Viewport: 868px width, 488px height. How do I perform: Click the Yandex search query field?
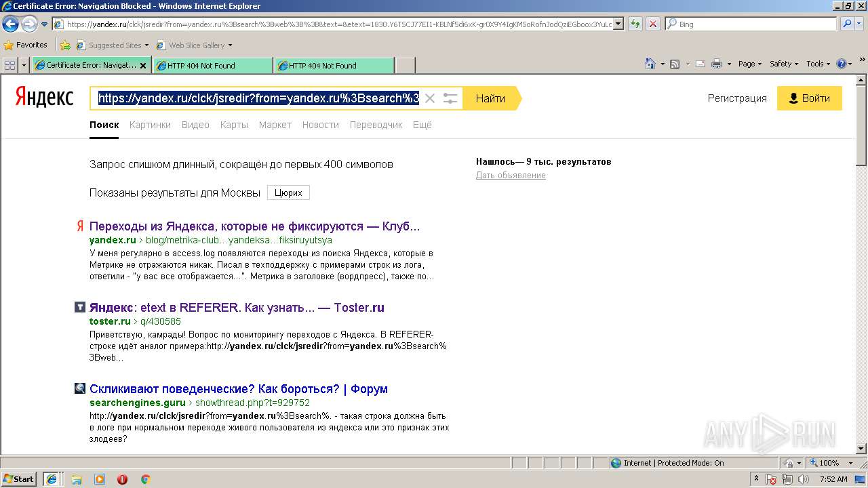coord(258,98)
